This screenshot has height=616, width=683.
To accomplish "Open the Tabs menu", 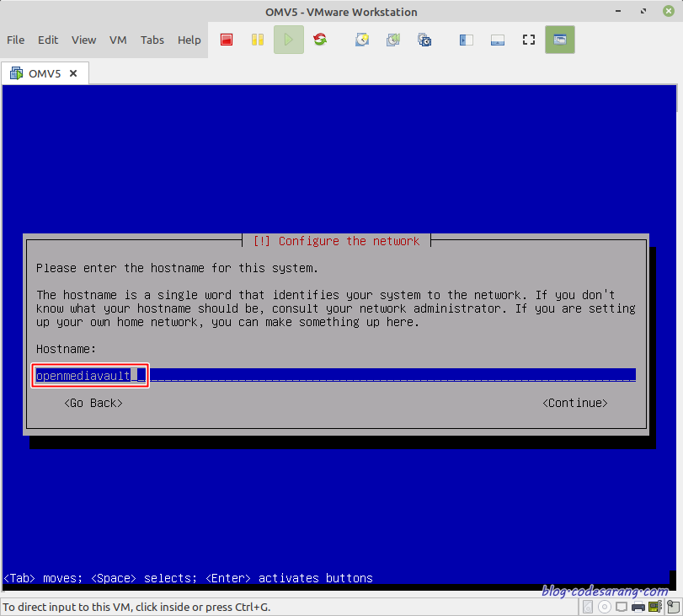I will coord(152,40).
